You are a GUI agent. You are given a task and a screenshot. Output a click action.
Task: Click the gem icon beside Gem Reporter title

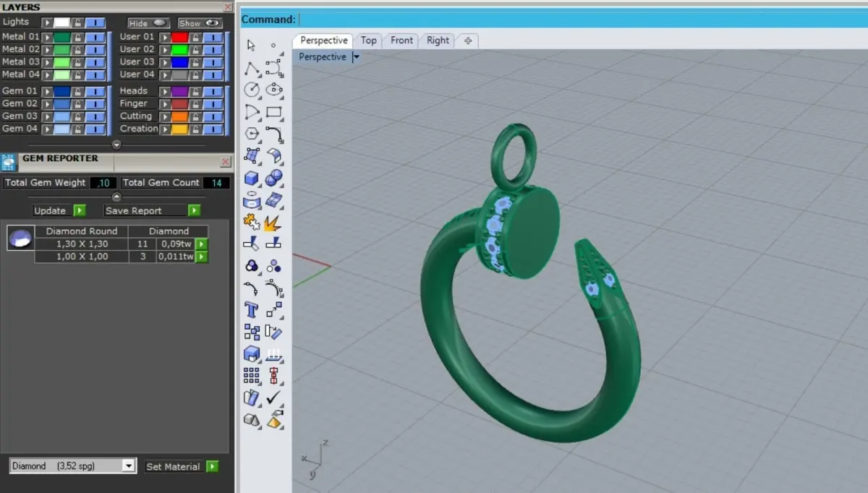tap(9, 162)
